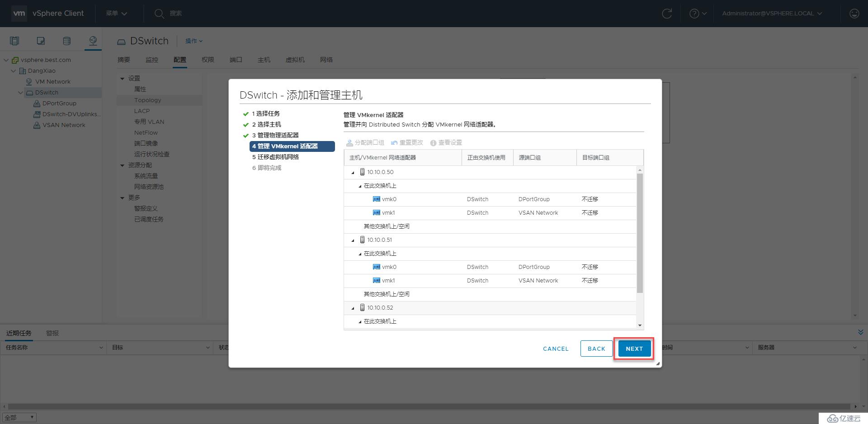The image size is (868, 424).
Task: Go to wizard step 3 管理物理适配器
Action: (275, 135)
